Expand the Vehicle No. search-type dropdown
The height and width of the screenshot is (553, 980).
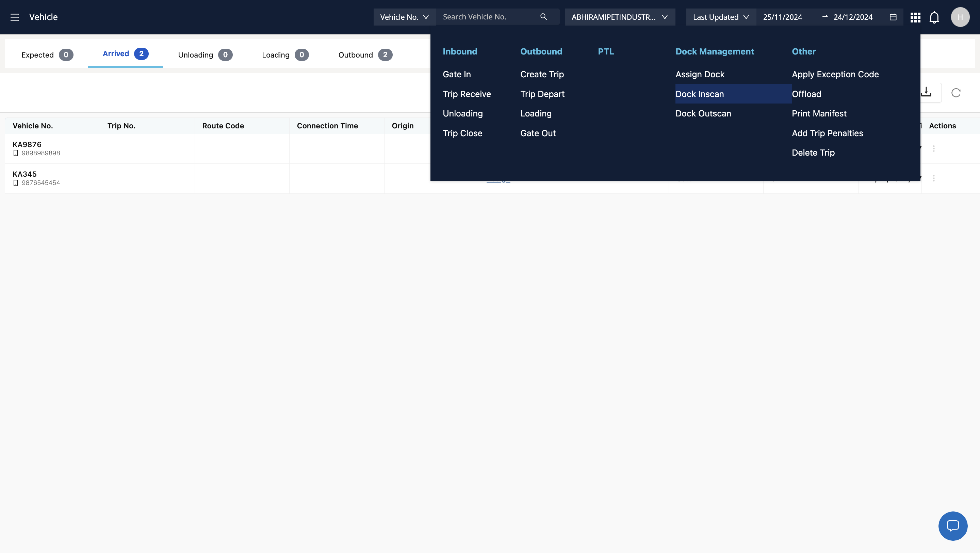pyautogui.click(x=404, y=17)
